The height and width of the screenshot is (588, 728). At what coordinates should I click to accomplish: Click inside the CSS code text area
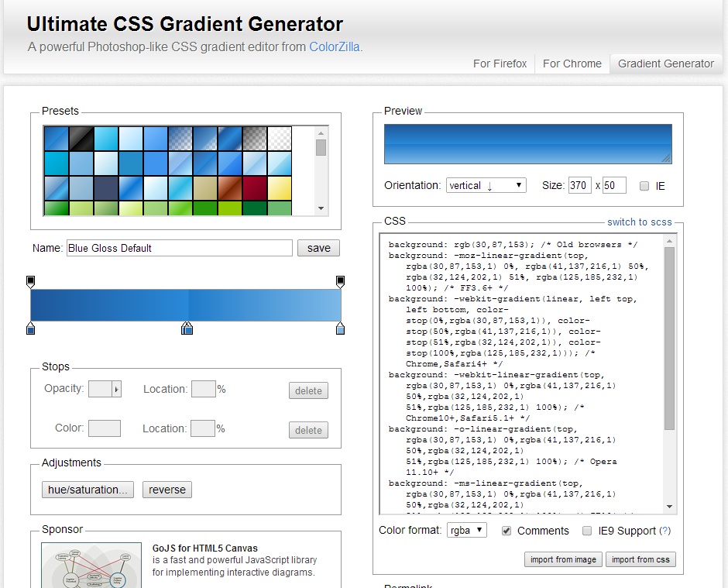[x=522, y=374]
